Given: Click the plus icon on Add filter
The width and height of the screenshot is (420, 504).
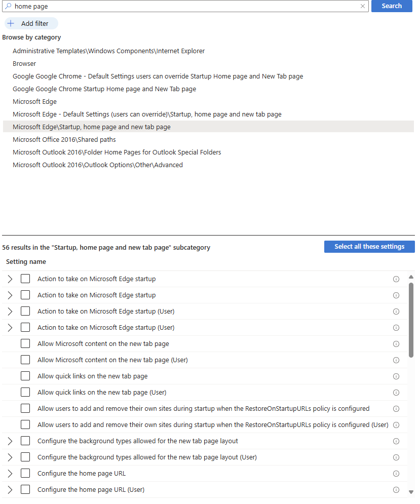Looking at the screenshot, I should [11, 23].
